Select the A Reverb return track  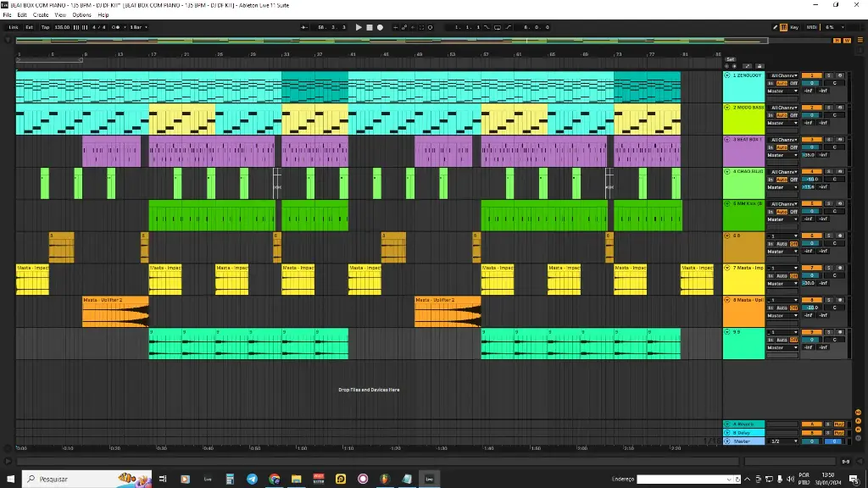coord(744,424)
